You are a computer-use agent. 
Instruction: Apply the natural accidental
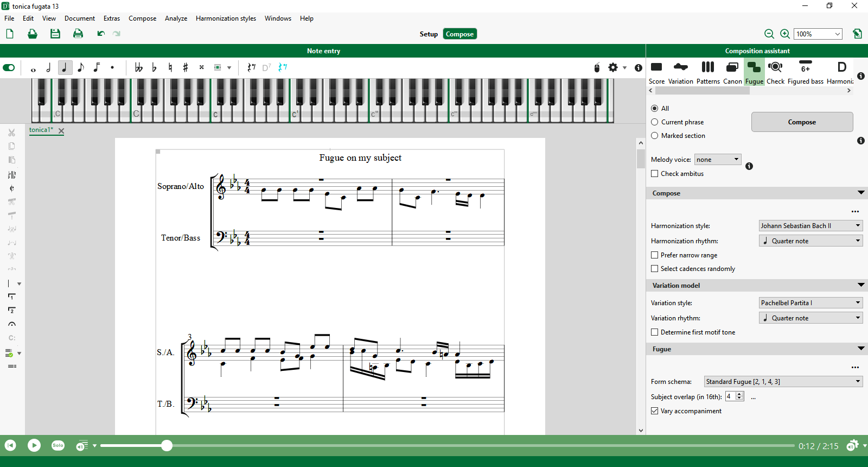(170, 68)
